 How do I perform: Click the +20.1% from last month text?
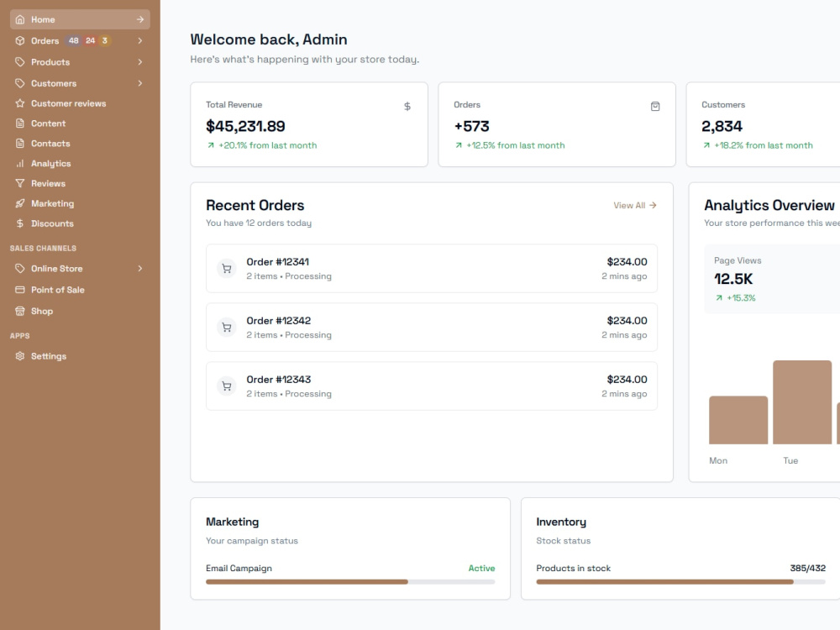(x=267, y=145)
